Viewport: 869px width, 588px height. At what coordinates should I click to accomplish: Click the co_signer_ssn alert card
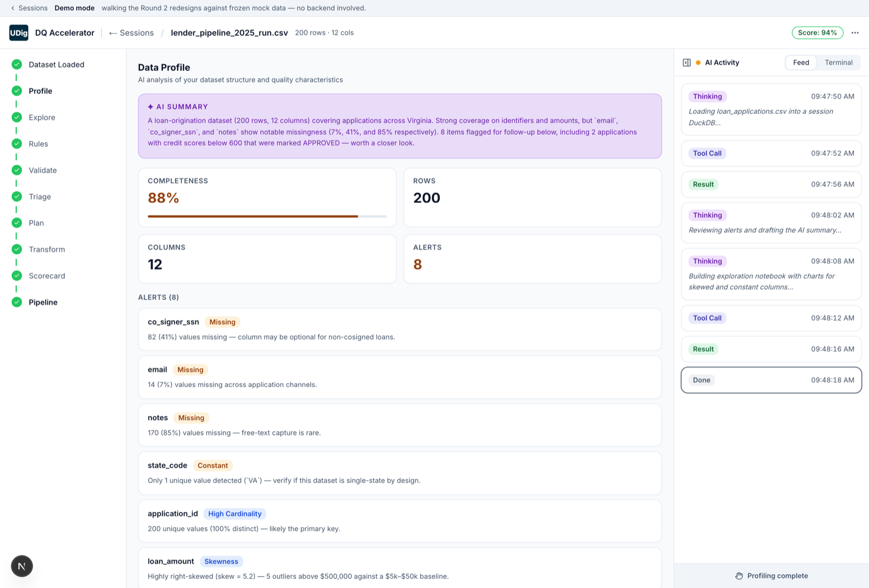(400, 330)
